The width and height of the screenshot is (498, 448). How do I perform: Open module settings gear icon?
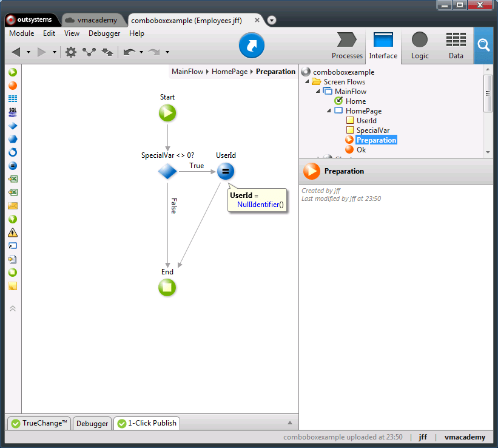[x=71, y=52]
